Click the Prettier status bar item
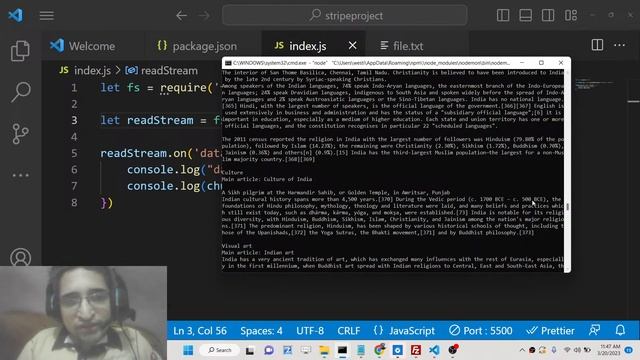This screenshot has width=640, height=360. [550, 330]
